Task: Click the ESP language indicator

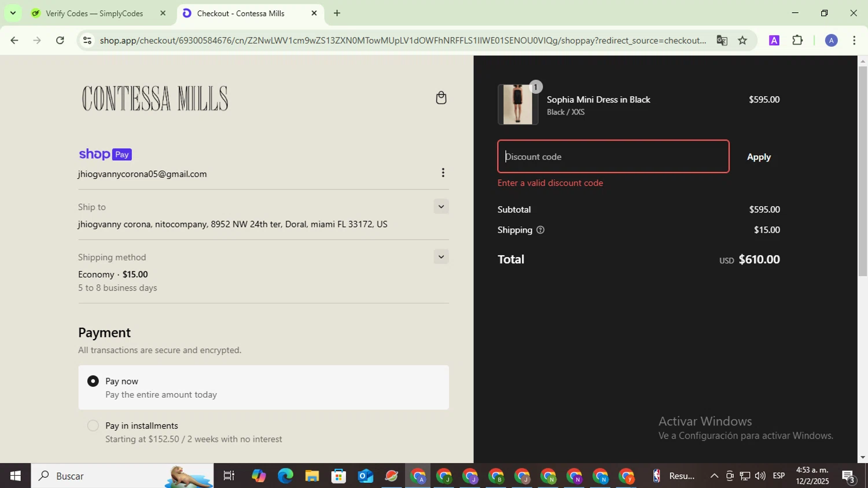Action: 779,476
